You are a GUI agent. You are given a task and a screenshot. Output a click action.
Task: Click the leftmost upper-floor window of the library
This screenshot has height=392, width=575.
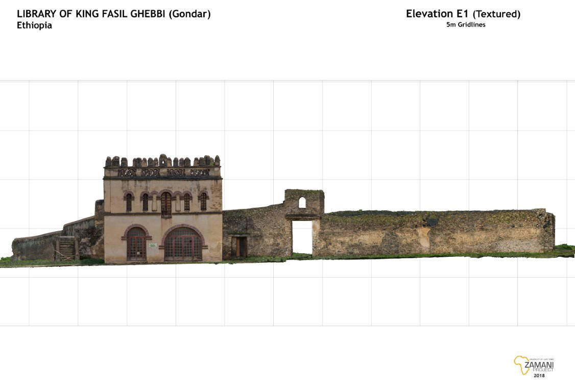(129, 202)
